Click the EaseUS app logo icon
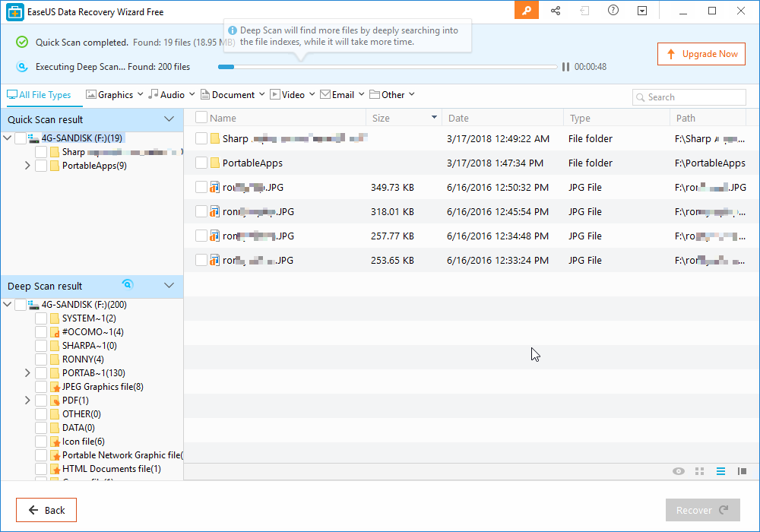The height and width of the screenshot is (532, 760). coord(15,11)
